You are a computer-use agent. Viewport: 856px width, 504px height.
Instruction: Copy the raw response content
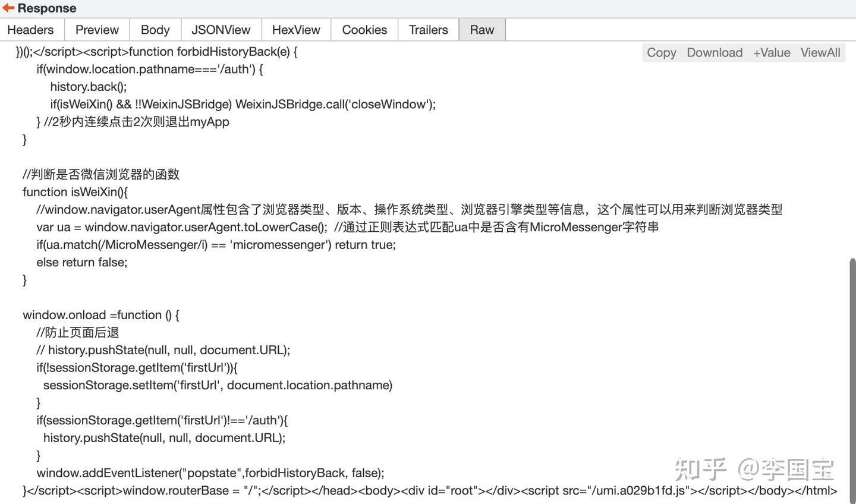pyautogui.click(x=662, y=52)
